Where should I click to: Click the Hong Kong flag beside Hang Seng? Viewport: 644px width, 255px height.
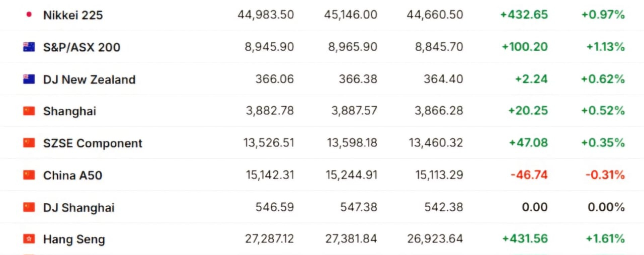coord(29,239)
